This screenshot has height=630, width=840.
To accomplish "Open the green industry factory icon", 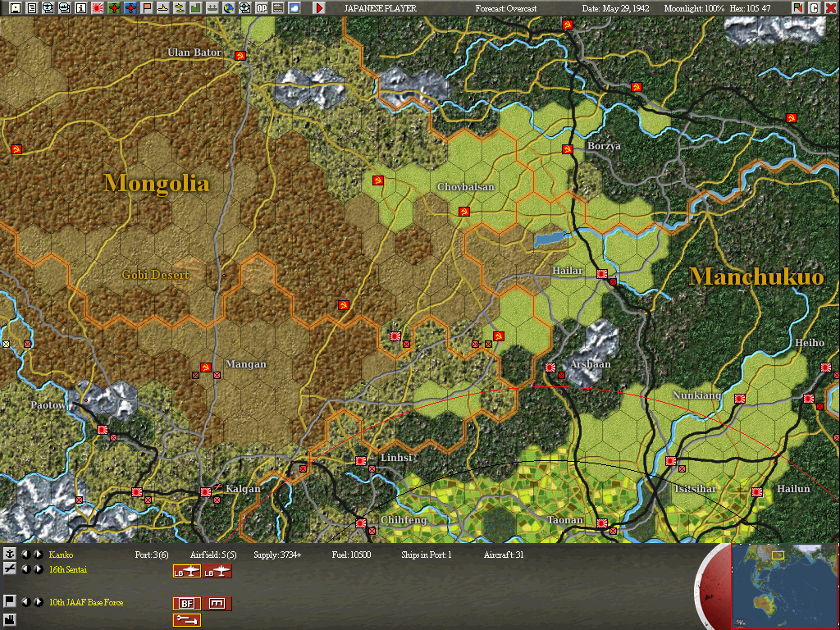I will (x=196, y=8).
